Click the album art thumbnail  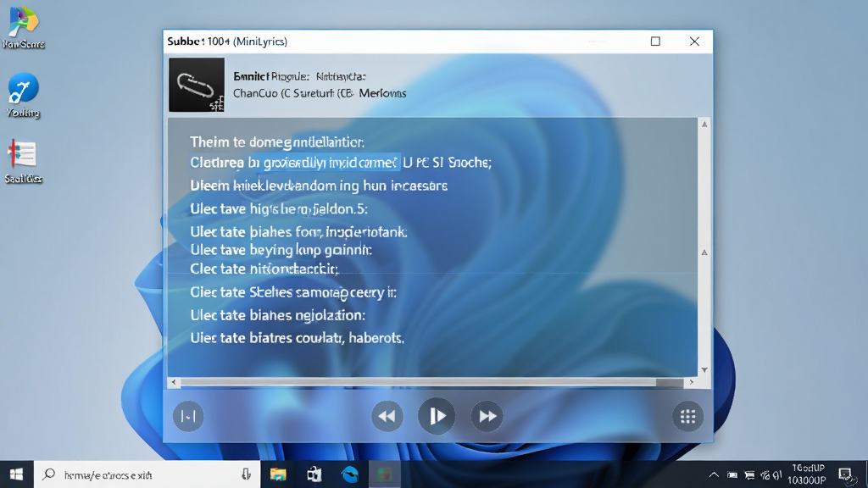pos(197,85)
